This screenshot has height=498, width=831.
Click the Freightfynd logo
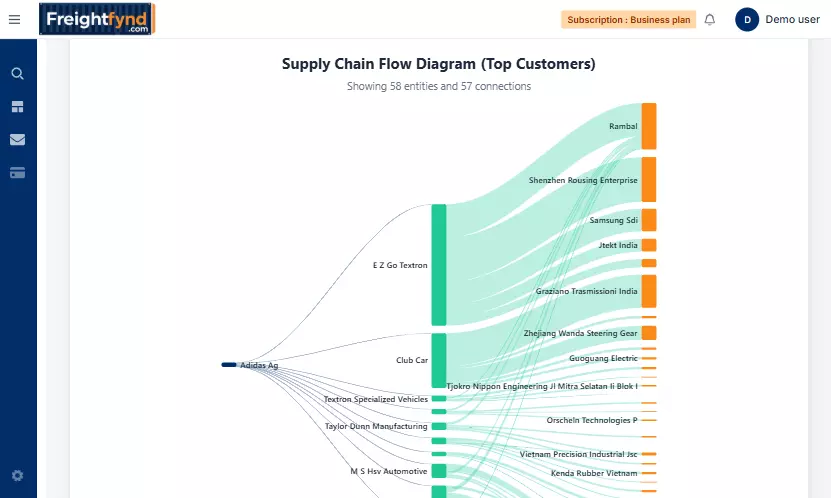click(x=97, y=19)
